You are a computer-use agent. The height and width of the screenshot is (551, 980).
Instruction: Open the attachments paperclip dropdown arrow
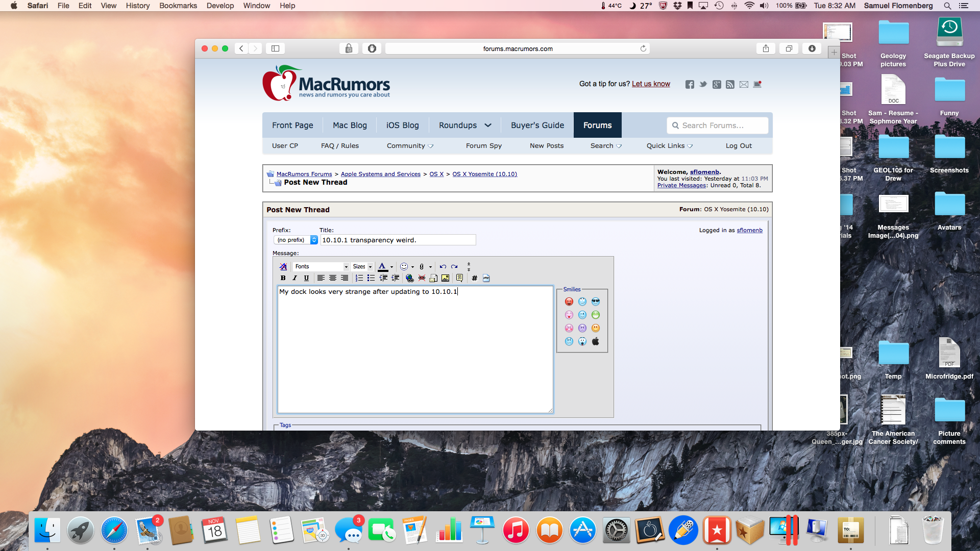430,267
